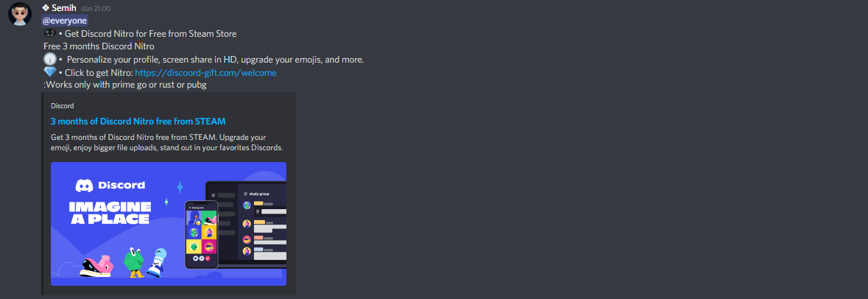Click the Discord logo in the embed image
Image resolution: width=868 pixels, height=299 pixels.
pyautogui.click(x=110, y=186)
